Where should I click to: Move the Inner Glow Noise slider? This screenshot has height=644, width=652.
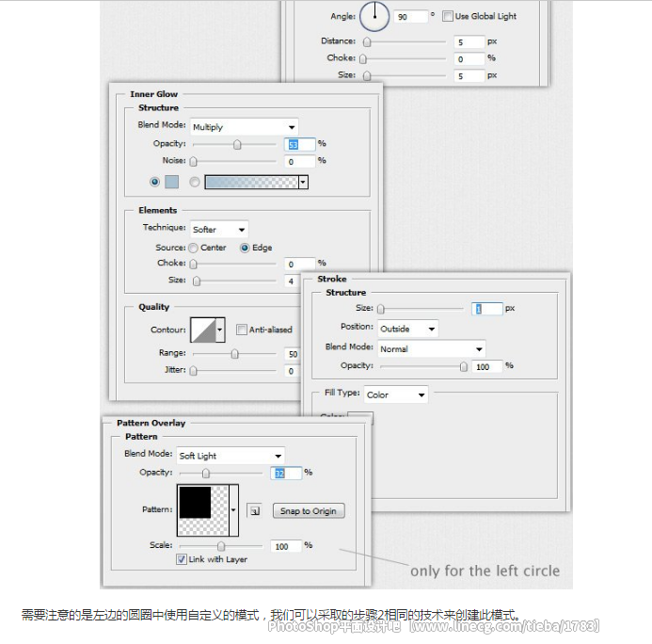194,161
